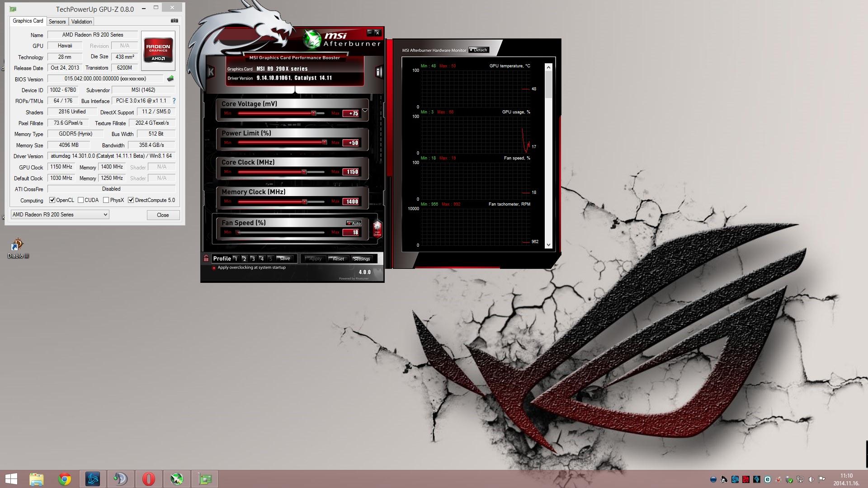
Task: Click the Power Limit slider handle
Action: 324,142
